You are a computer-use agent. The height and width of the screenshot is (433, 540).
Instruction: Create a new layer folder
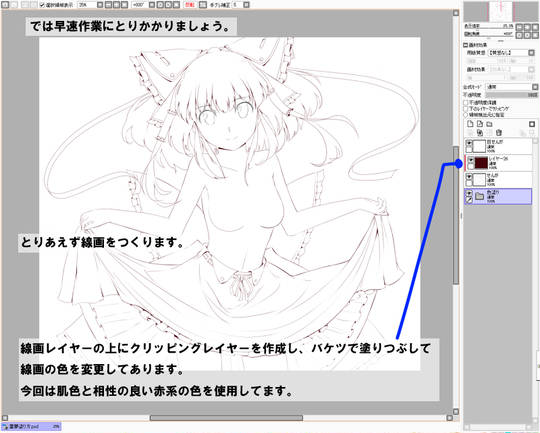(489, 124)
